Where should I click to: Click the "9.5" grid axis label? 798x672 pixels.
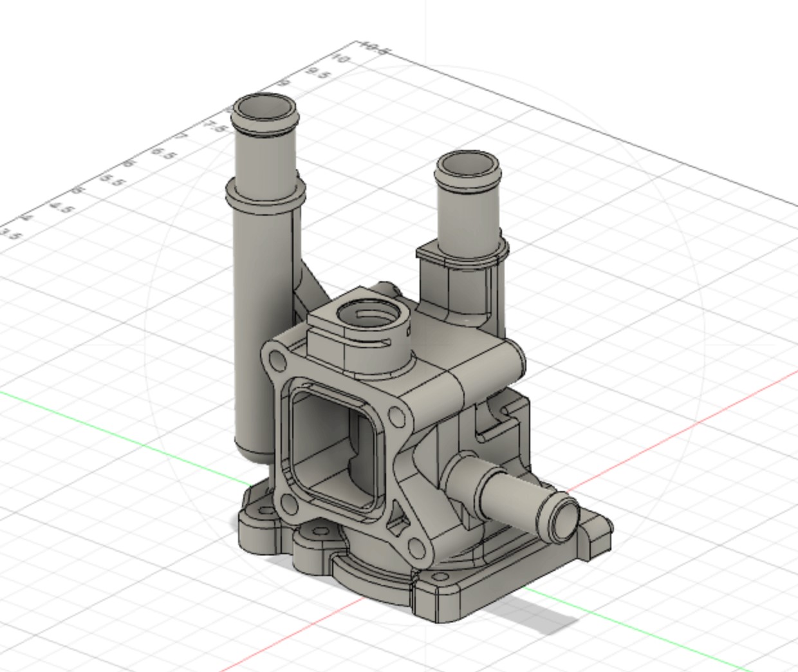[x=319, y=75]
